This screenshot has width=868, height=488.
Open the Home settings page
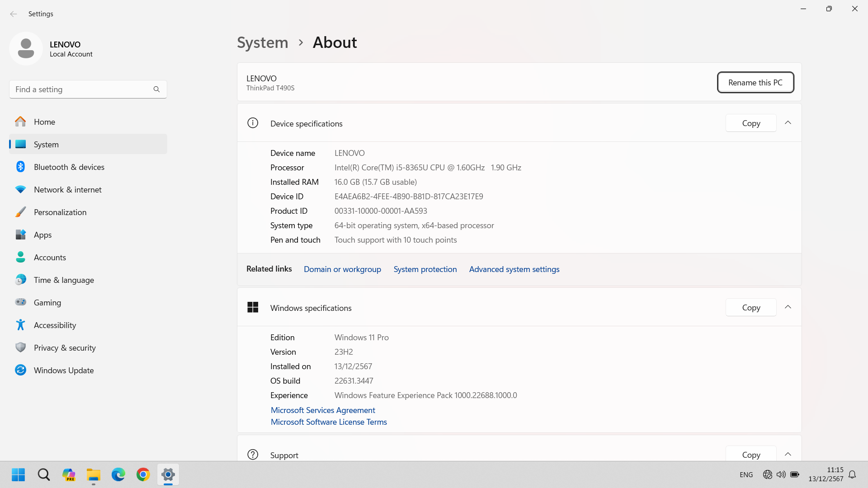coord(88,122)
